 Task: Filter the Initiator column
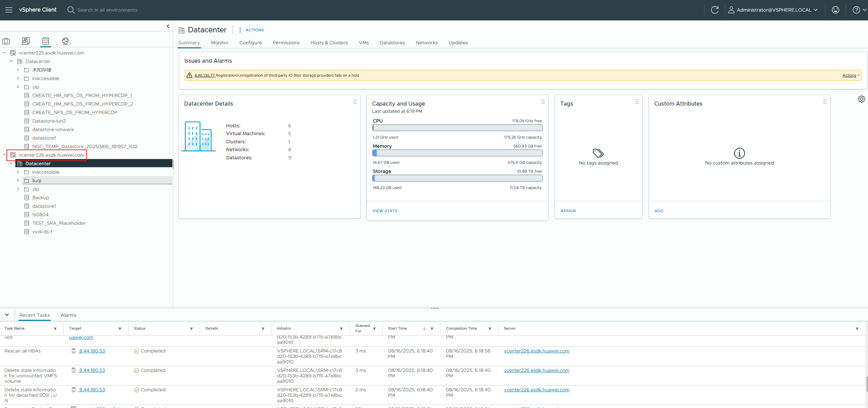(341, 329)
